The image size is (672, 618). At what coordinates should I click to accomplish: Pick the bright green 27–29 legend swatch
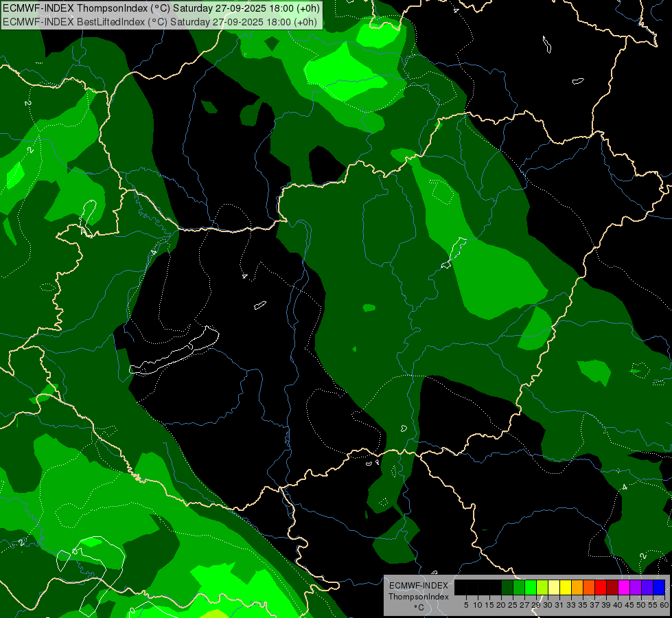(531, 587)
